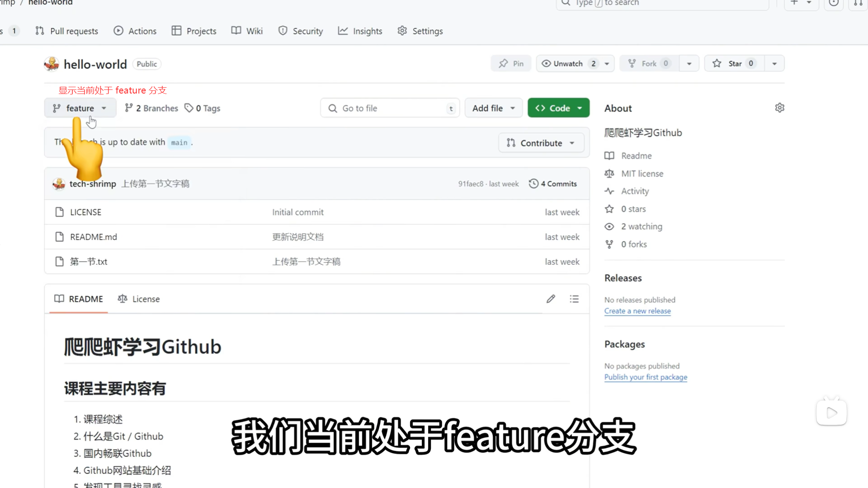
Task: Open the README.md file
Action: 94,237
